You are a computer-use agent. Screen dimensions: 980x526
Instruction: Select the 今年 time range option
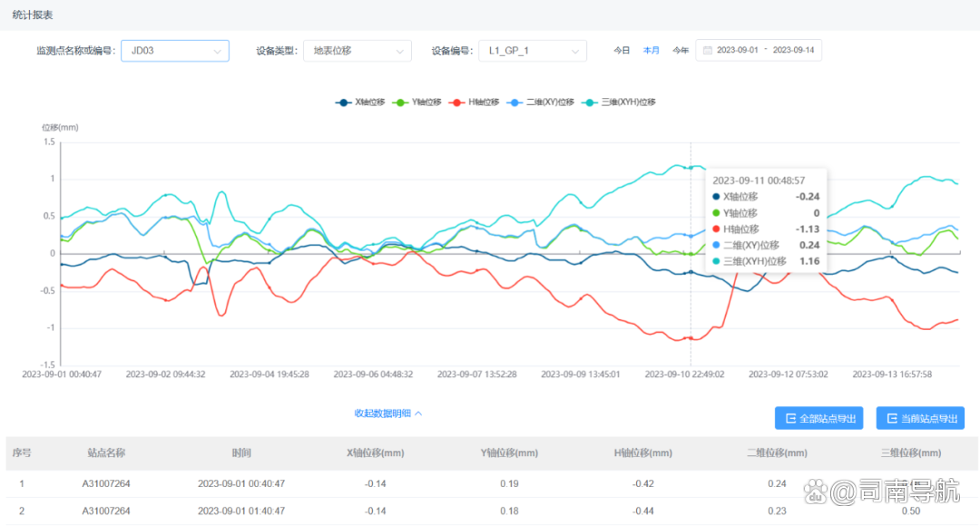[681, 51]
